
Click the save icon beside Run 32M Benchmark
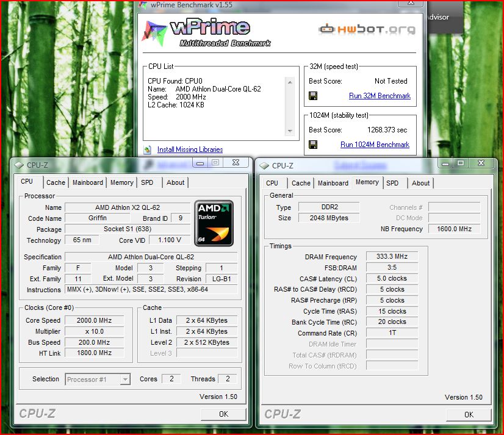313,96
